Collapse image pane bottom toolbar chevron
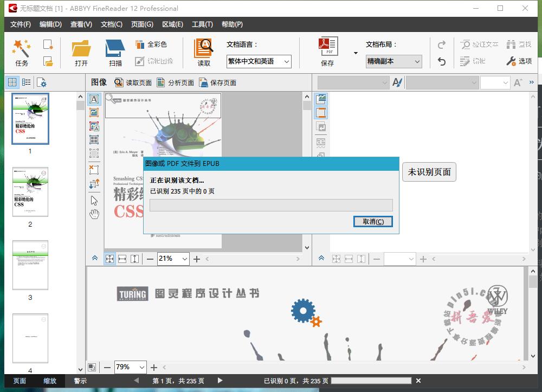 [95, 258]
